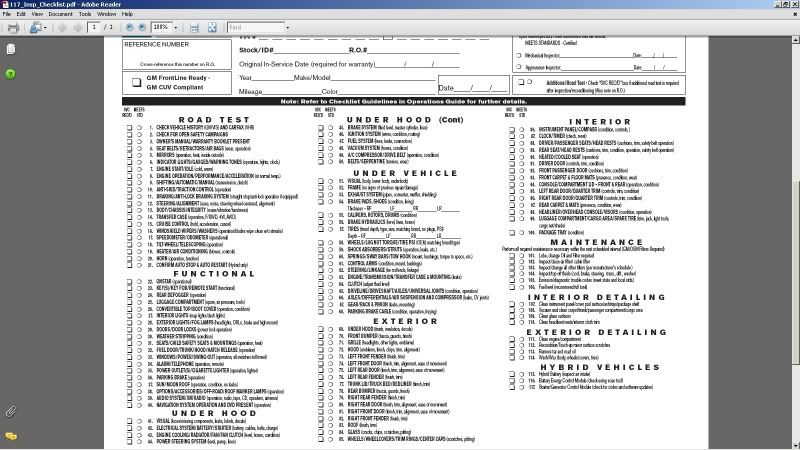Viewport: 800px width, 450px height.
Task: Click the page count '/ 1' text
Action: 108,27
